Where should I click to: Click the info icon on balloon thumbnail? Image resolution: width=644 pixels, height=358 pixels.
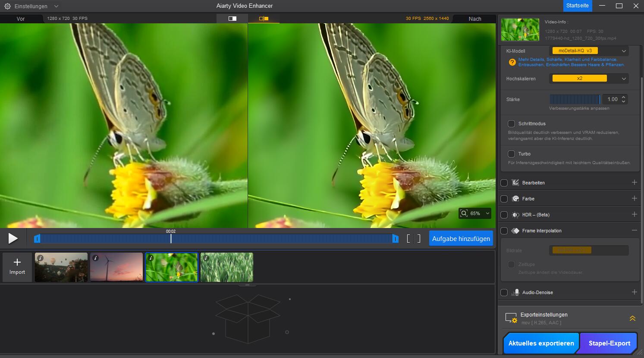[x=40, y=258]
